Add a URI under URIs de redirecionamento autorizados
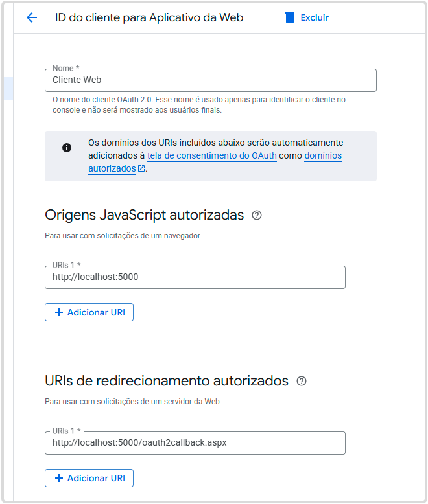This screenshot has width=428, height=504. coord(89,478)
